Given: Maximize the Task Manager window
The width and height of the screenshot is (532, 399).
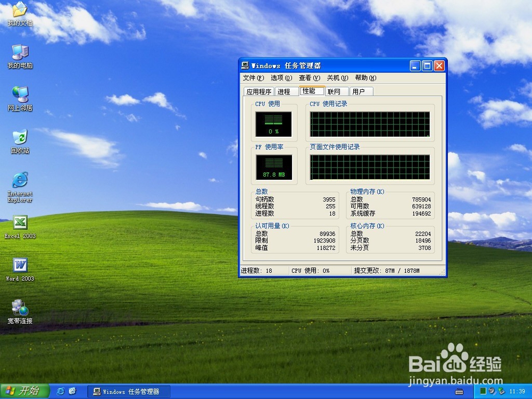Looking at the screenshot, I should coord(427,65).
